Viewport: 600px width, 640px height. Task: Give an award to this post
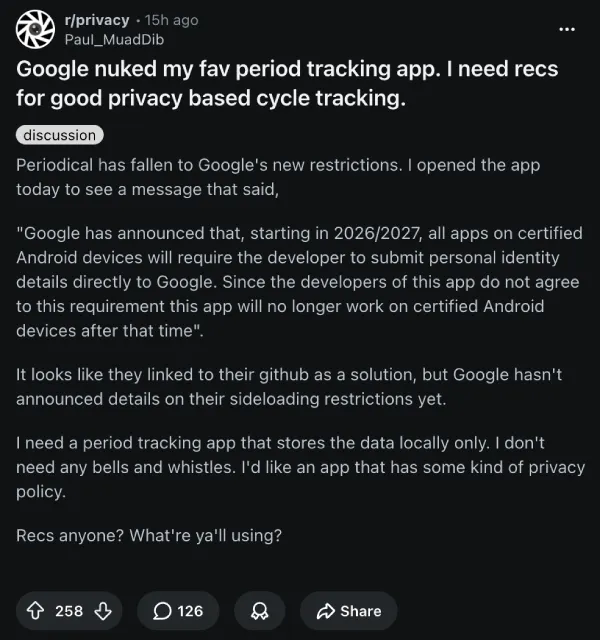[x=259, y=611]
